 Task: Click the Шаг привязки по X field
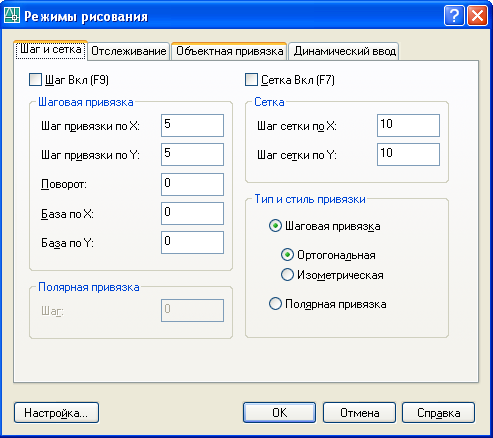pyautogui.click(x=192, y=126)
